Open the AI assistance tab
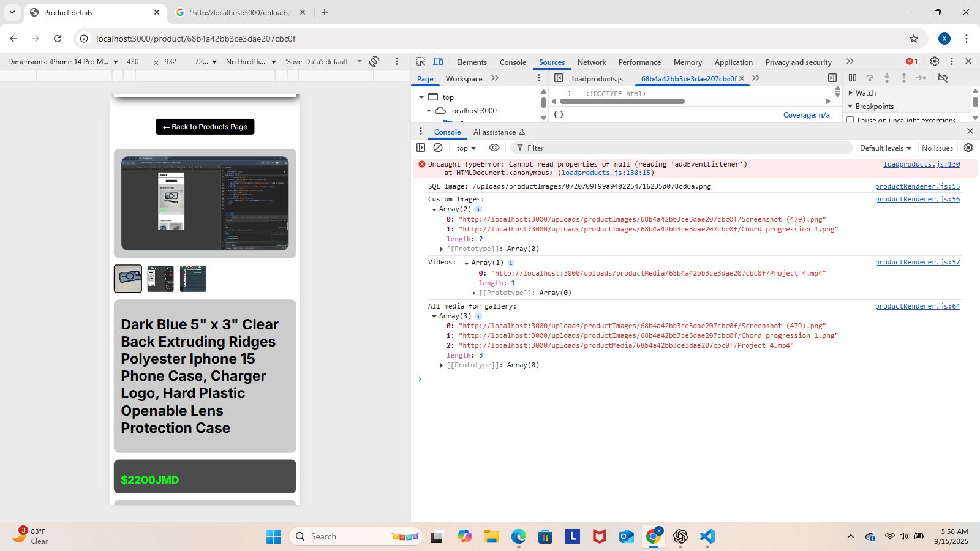Screen dimensions: 980x551 click(499, 132)
